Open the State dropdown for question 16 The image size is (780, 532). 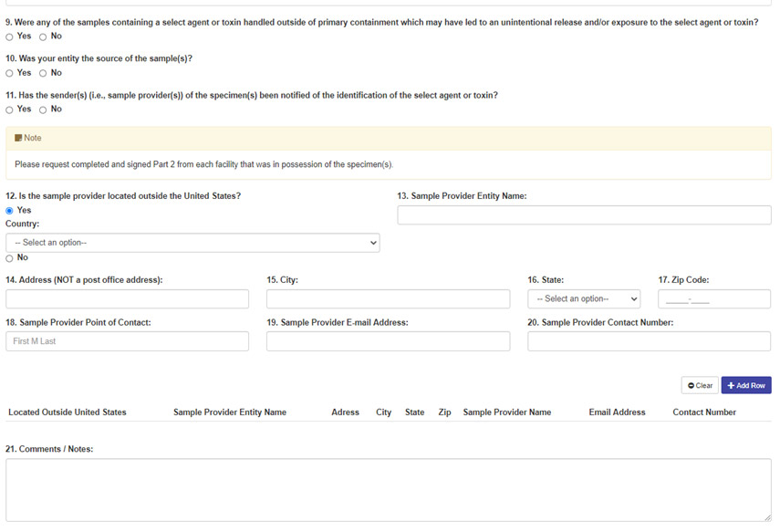click(584, 299)
